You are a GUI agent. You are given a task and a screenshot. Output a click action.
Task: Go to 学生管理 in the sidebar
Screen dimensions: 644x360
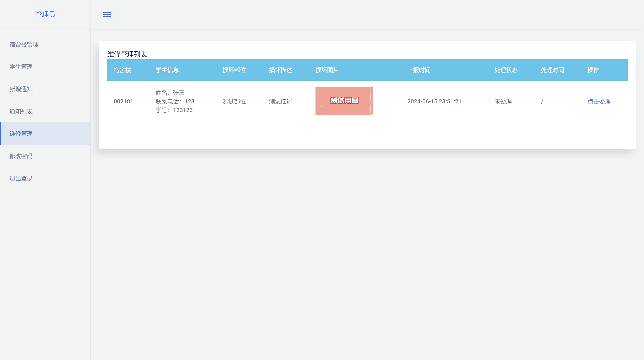21,67
